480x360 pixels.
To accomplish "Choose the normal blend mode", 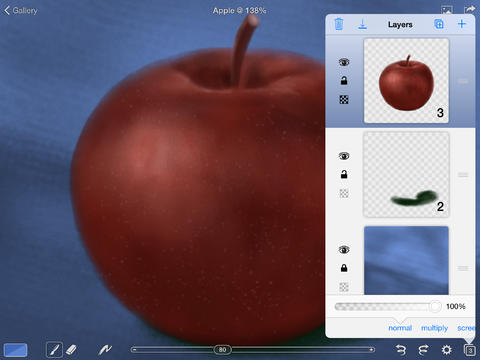I will pyautogui.click(x=400, y=328).
